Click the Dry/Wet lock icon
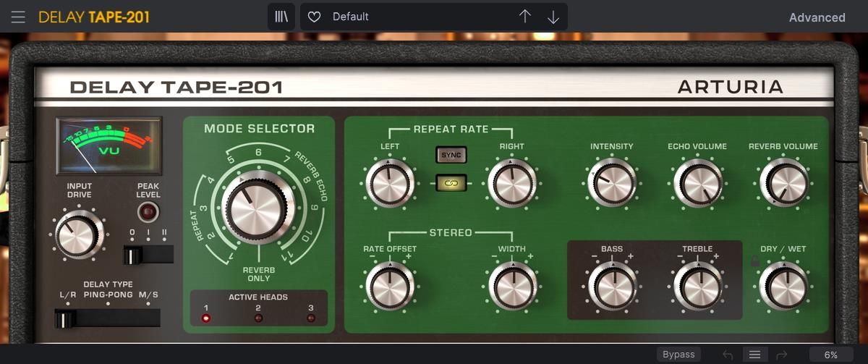Image resolution: width=868 pixels, height=364 pixels. click(755, 261)
